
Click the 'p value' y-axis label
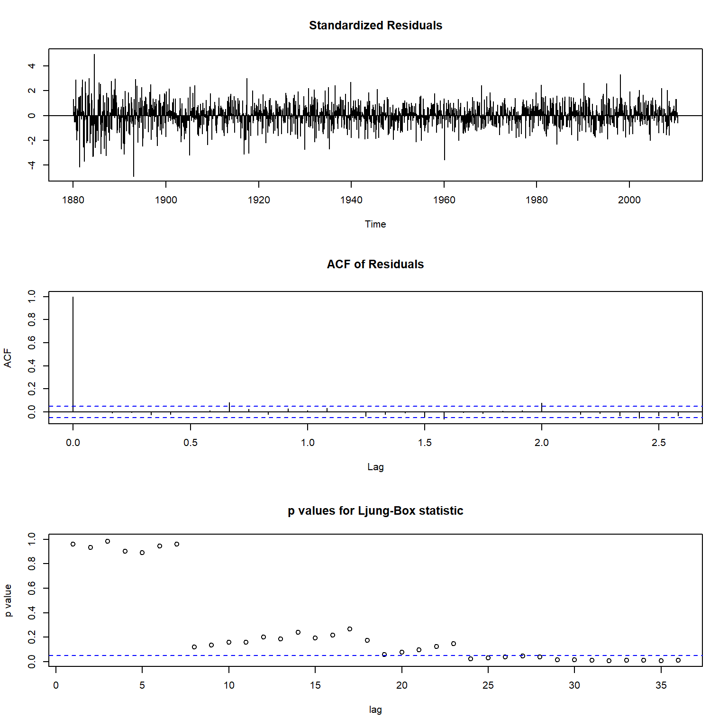[x=8, y=601]
